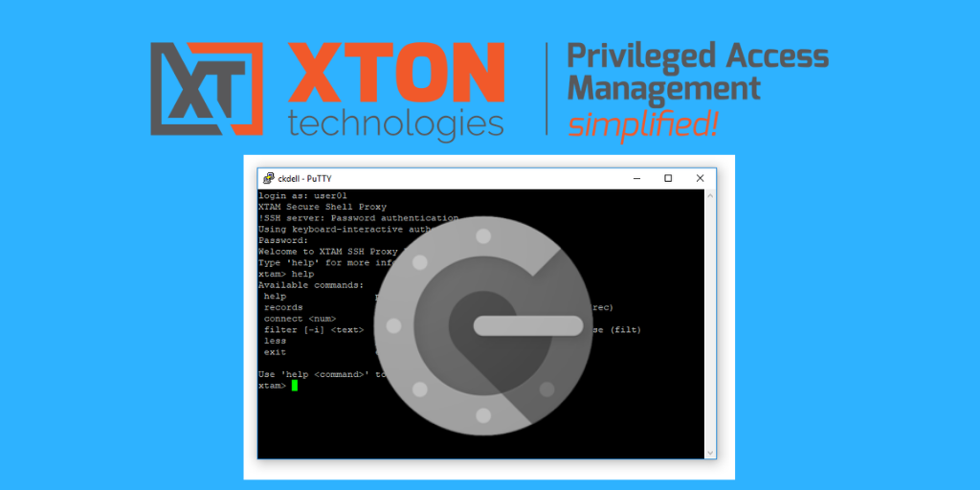Click the green terminal cursor block
Viewport: 980px width, 490px height.
[295, 386]
